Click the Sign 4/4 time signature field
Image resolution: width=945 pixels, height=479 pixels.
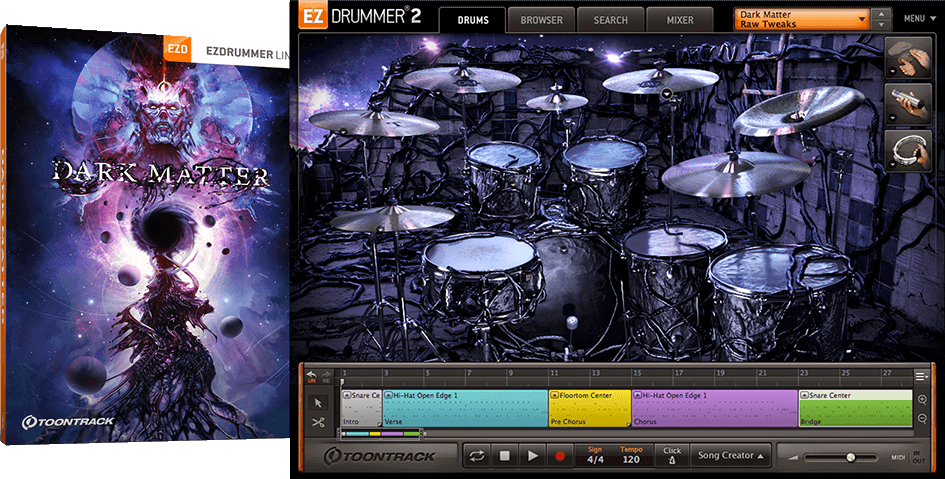pos(595,456)
